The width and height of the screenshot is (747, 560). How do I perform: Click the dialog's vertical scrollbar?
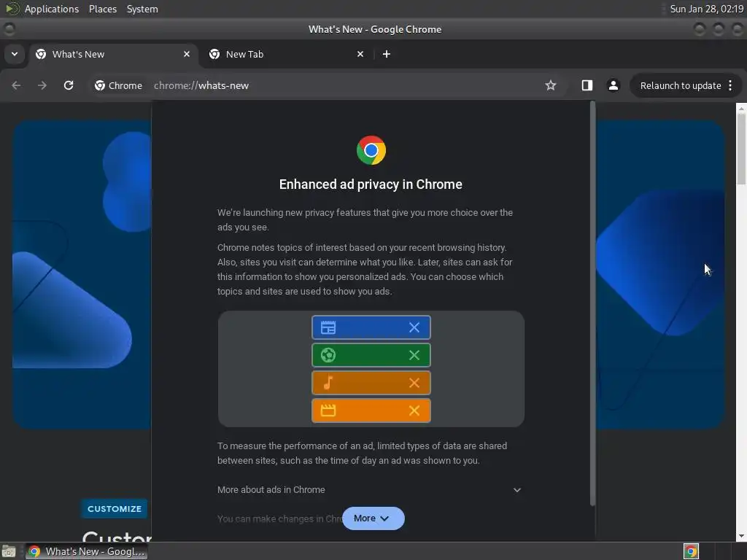point(592,303)
